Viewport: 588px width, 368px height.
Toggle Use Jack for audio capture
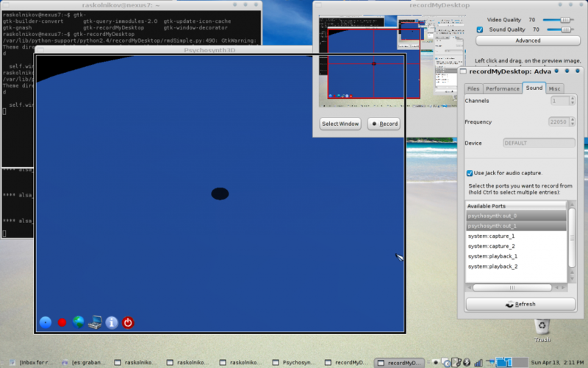(x=470, y=173)
